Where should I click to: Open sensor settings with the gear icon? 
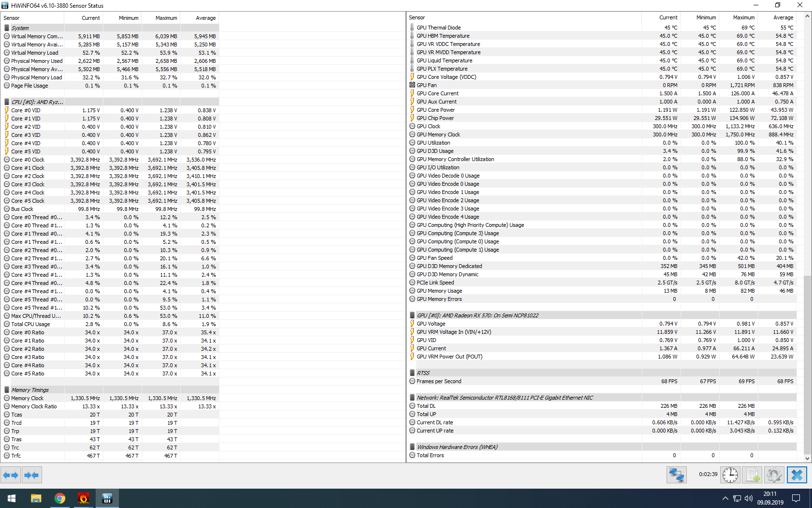tap(774, 475)
